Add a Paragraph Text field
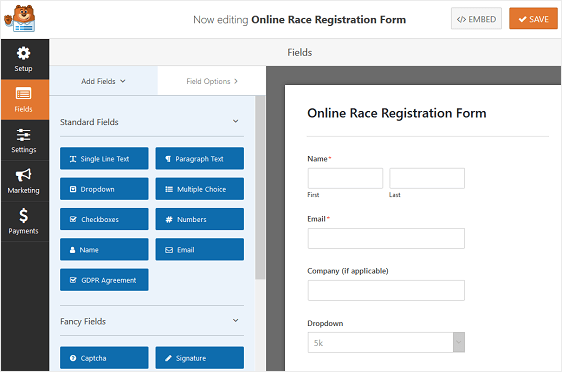562x372 pixels. 200,158
